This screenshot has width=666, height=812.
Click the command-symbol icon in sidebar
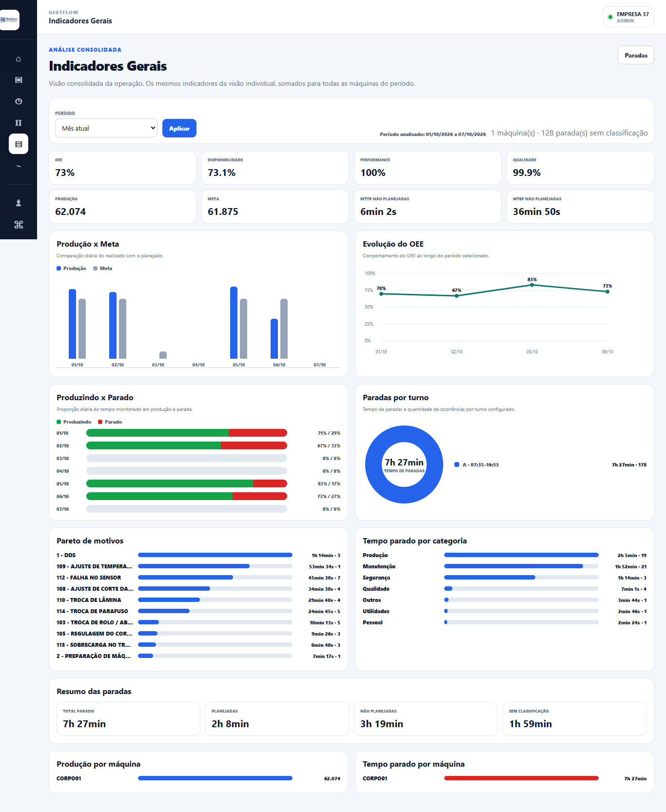tap(19, 225)
